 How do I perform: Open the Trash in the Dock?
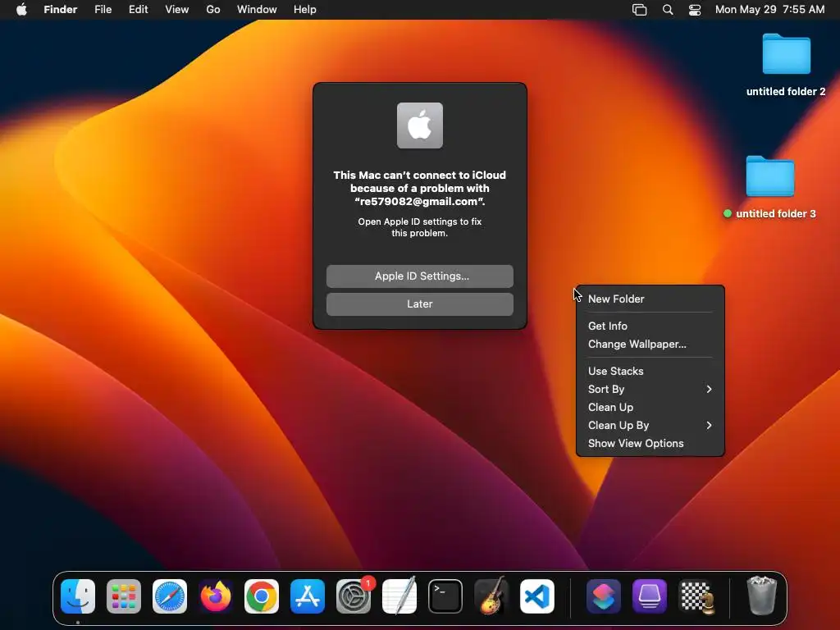click(761, 596)
